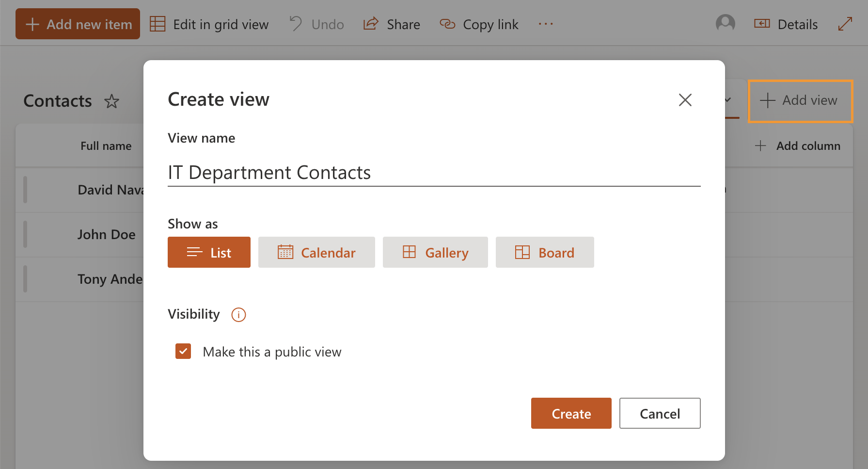Cancel the view creation

click(x=660, y=413)
